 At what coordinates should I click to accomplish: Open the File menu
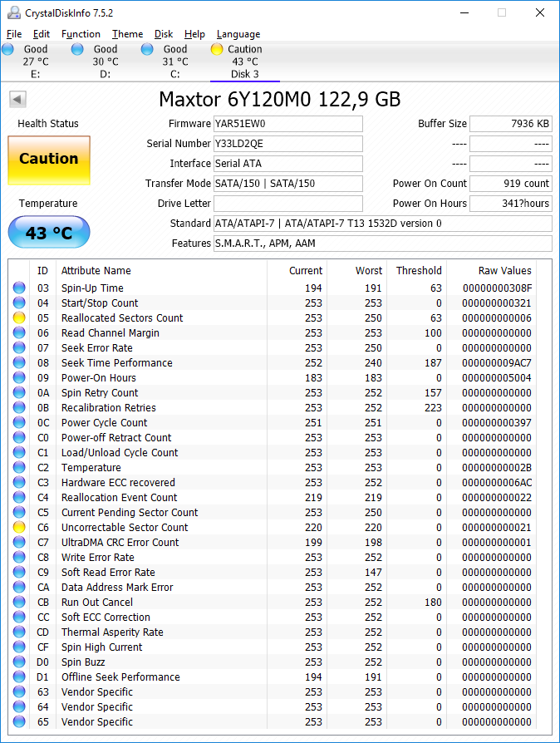coord(14,34)
